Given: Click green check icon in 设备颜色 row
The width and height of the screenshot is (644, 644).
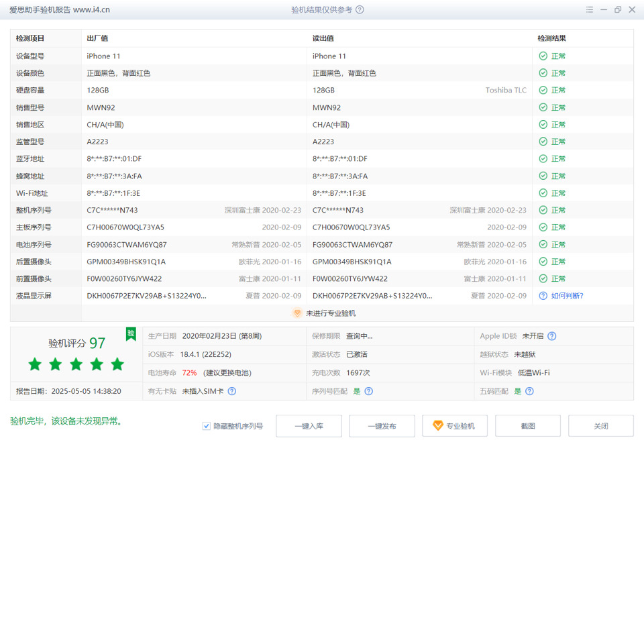Looking at the screenshot, I should 543,73.
